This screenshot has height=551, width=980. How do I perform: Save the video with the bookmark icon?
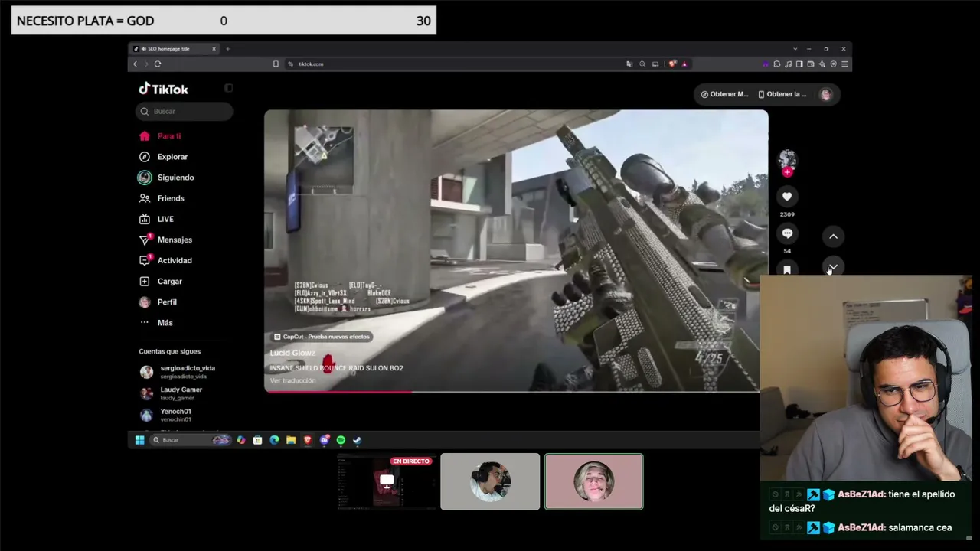pyautogui.click(x=787, y=269)
